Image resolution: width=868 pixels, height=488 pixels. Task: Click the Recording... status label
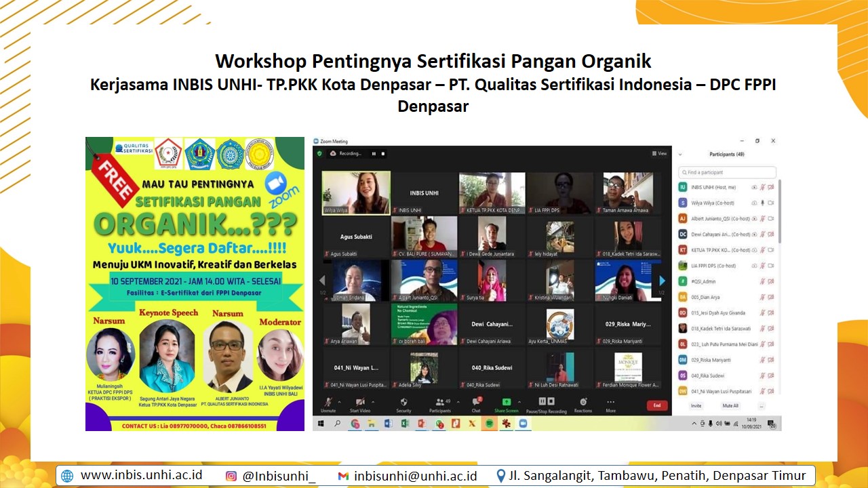pos(350,153)
